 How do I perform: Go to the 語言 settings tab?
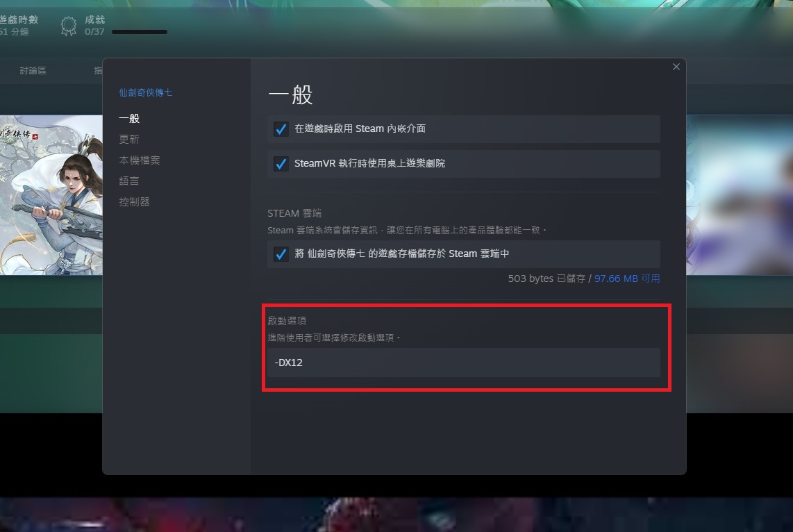129,181
